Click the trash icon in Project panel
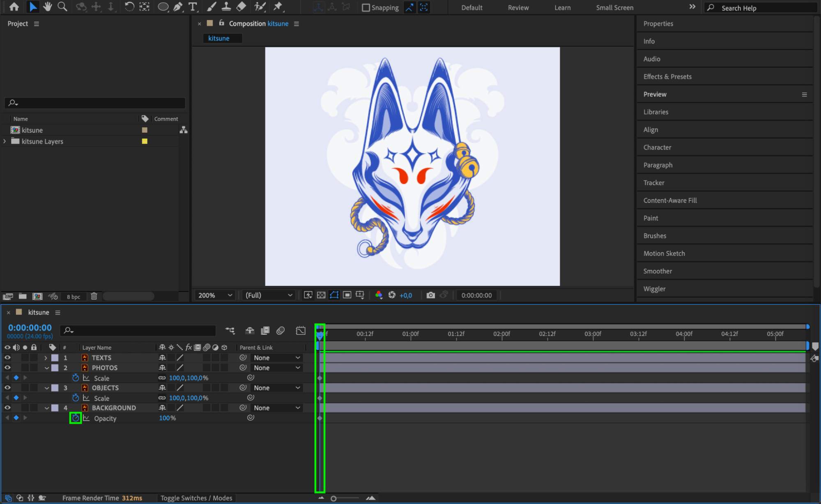Screen dimensions: 821x504 tap(94, 296)
